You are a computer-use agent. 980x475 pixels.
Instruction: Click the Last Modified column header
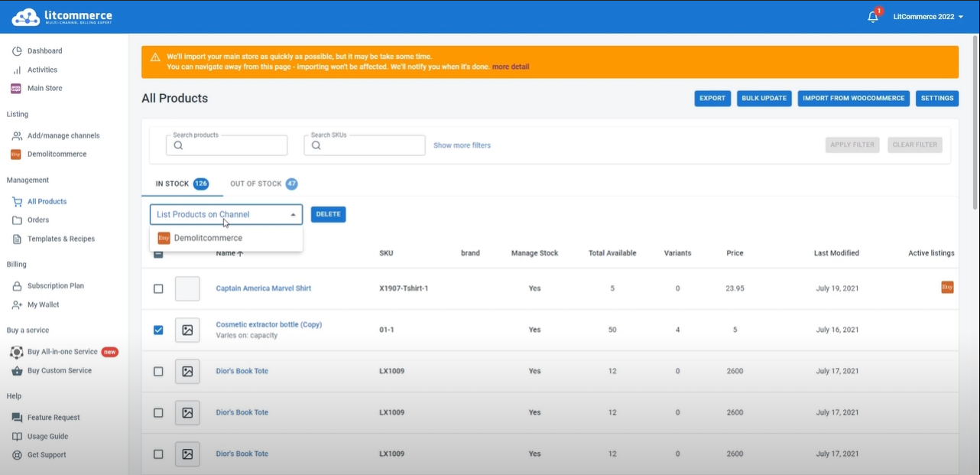coord(836,253)
